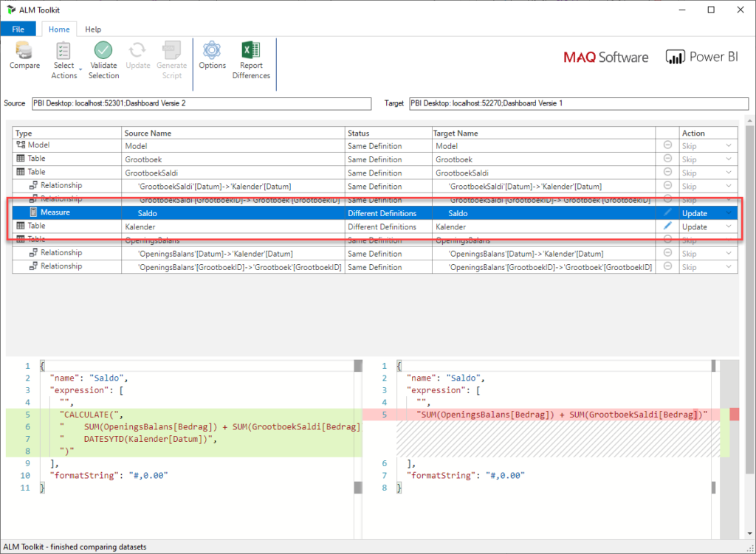The width and height of the screenshot is (756, 554).
Task: Switch to the Help tab
Action: 93,30
